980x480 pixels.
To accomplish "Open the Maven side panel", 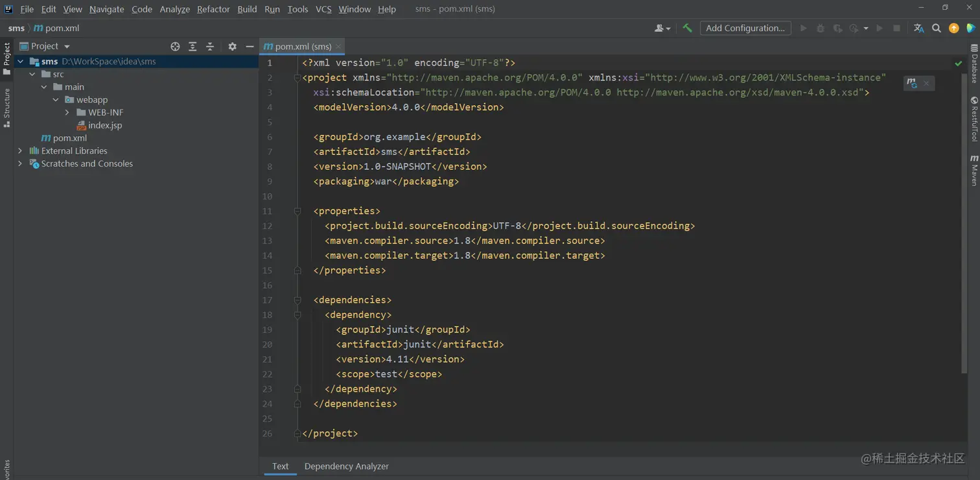I will pyautogui.click(x=974, y=170).
